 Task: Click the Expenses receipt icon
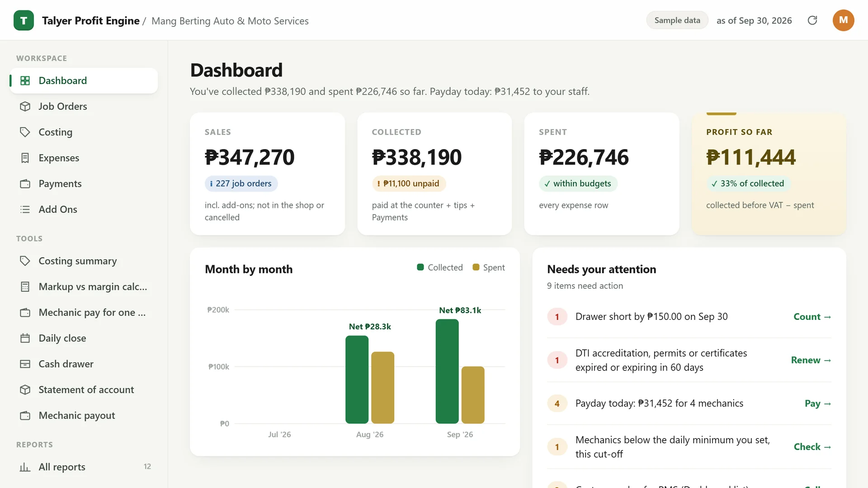25,158
